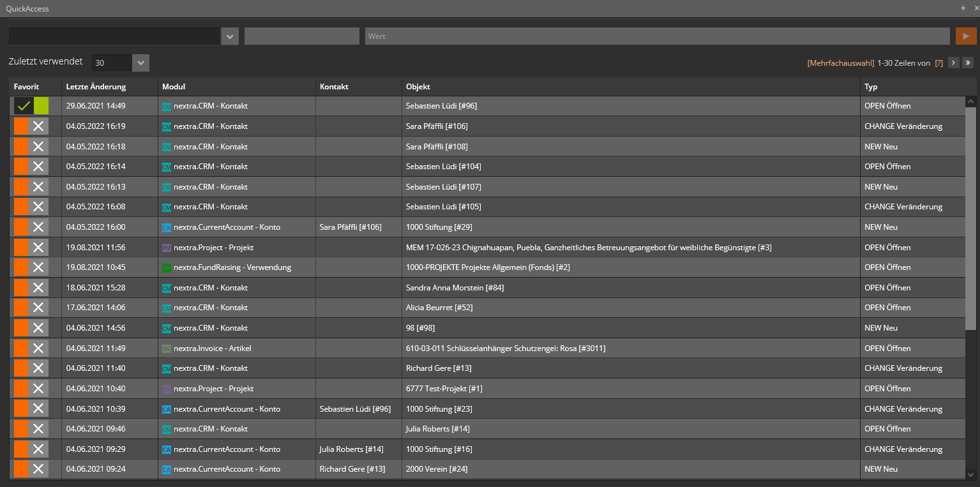The image size is (980, 487).
Task: Select the nextra.CRM - Kontakt module icon for Sebastien Lüdi
Action: (167, 106)
